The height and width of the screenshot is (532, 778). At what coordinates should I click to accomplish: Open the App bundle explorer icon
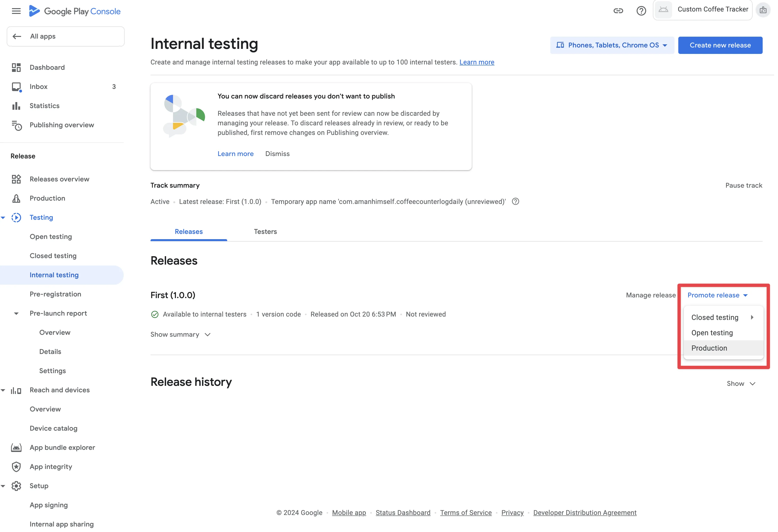[16, 448]
